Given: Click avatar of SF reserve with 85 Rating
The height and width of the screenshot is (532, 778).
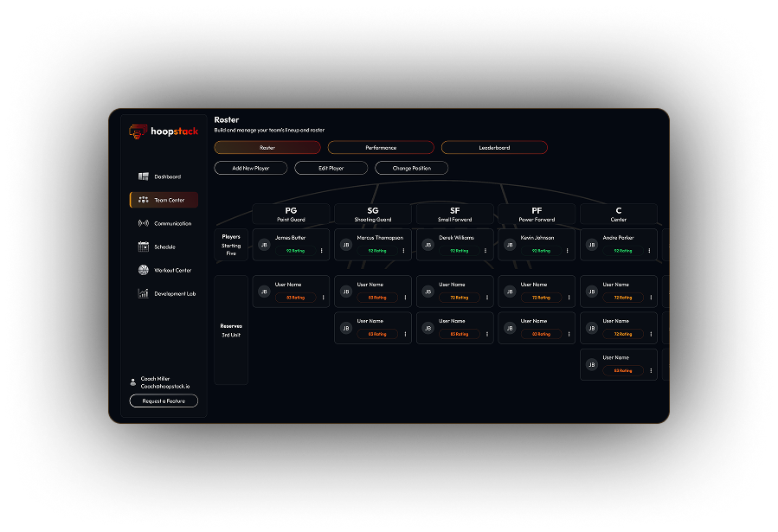Looking at the screenshot, I should click(x=428, y=328).
